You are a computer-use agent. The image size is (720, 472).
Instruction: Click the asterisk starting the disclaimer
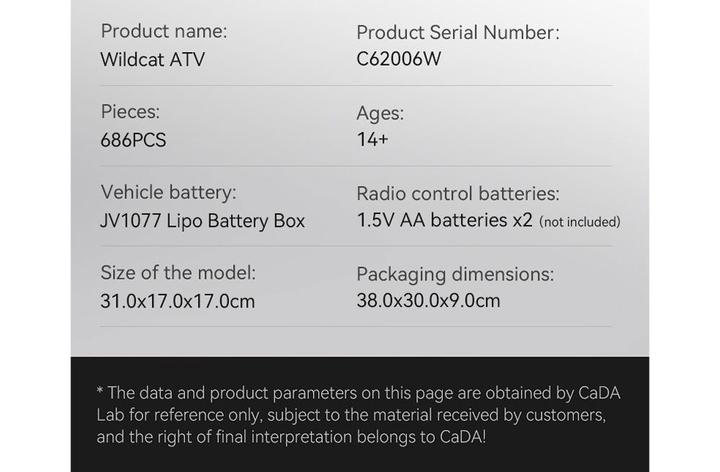(x=99, y=391)
